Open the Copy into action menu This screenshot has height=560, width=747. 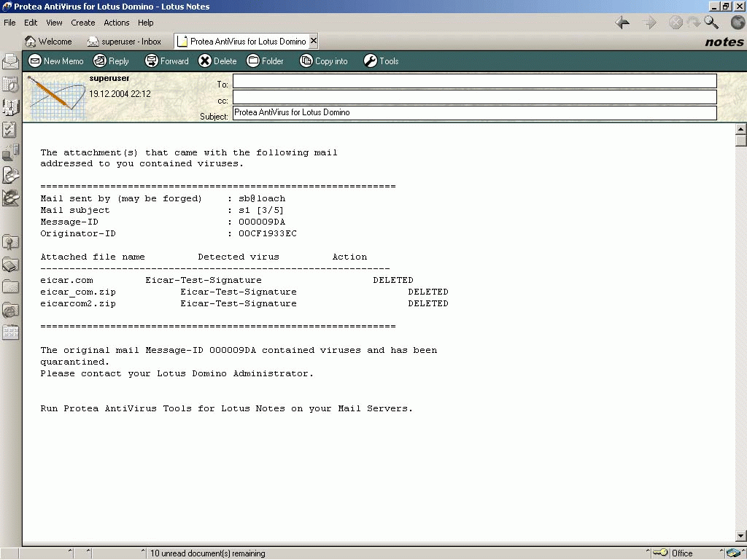pyautogui.click(x=324, y=61)
